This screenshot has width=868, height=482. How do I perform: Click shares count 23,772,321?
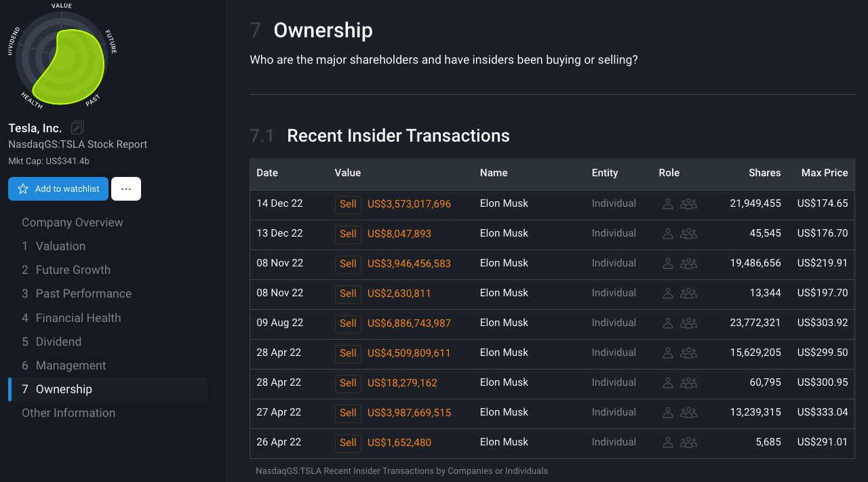pyautogui.click(x=755, y=323)
